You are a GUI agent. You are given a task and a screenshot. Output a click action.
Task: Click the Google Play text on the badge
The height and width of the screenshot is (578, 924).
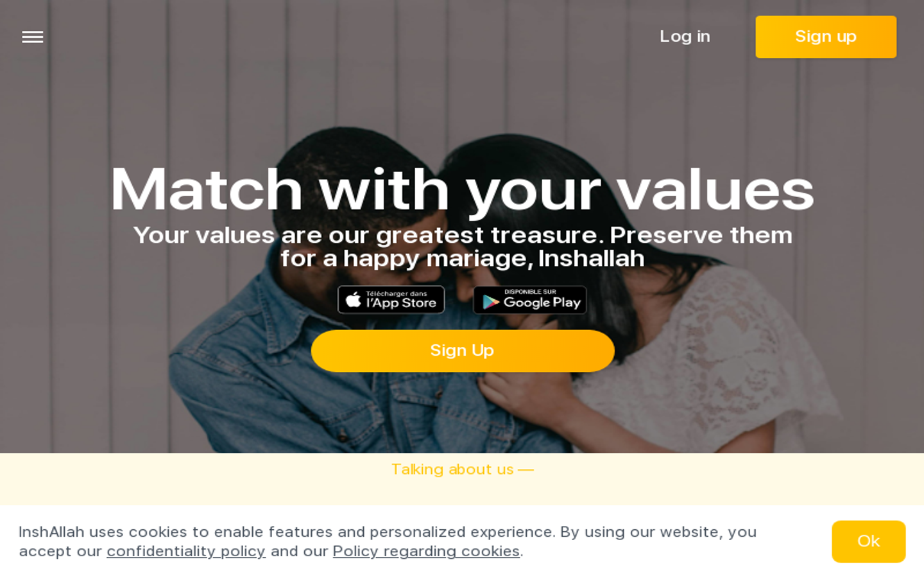[542, 303]
